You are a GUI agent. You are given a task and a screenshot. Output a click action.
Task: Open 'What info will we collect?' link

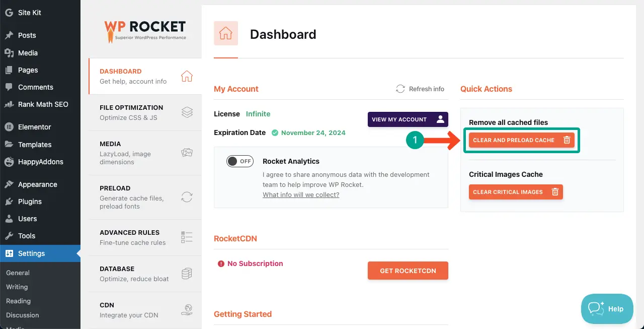coord(301,194)
